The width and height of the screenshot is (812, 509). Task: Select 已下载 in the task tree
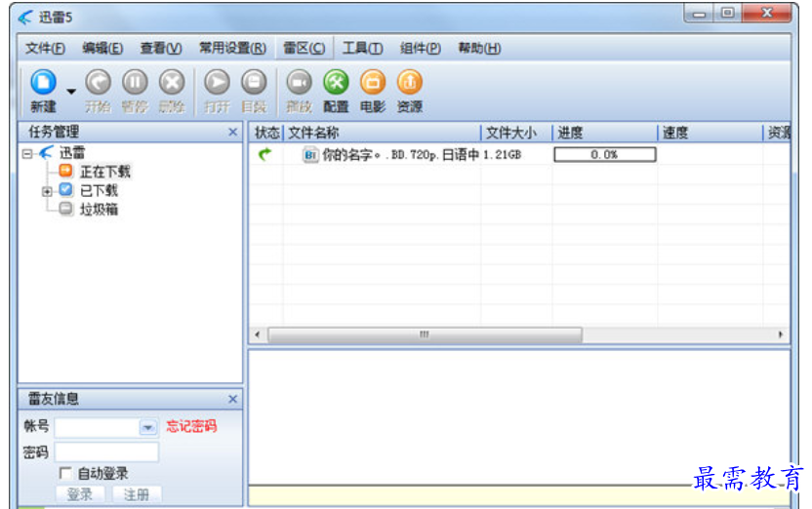pos(99,190)
